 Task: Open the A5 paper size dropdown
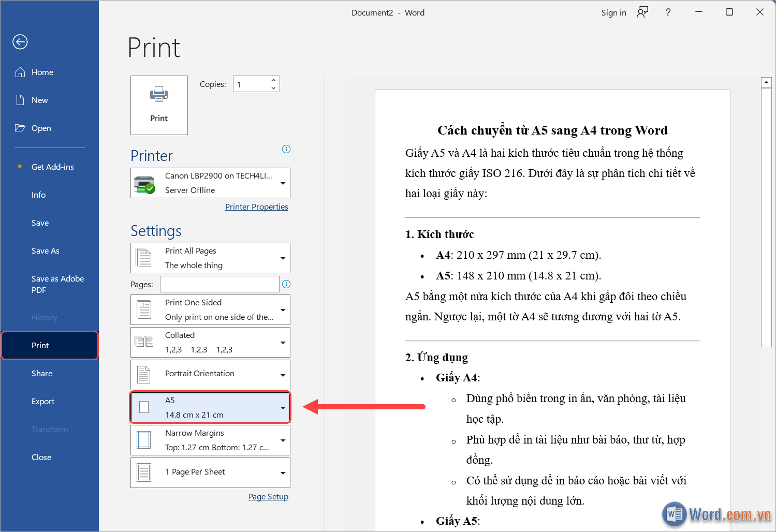[283, 408]
